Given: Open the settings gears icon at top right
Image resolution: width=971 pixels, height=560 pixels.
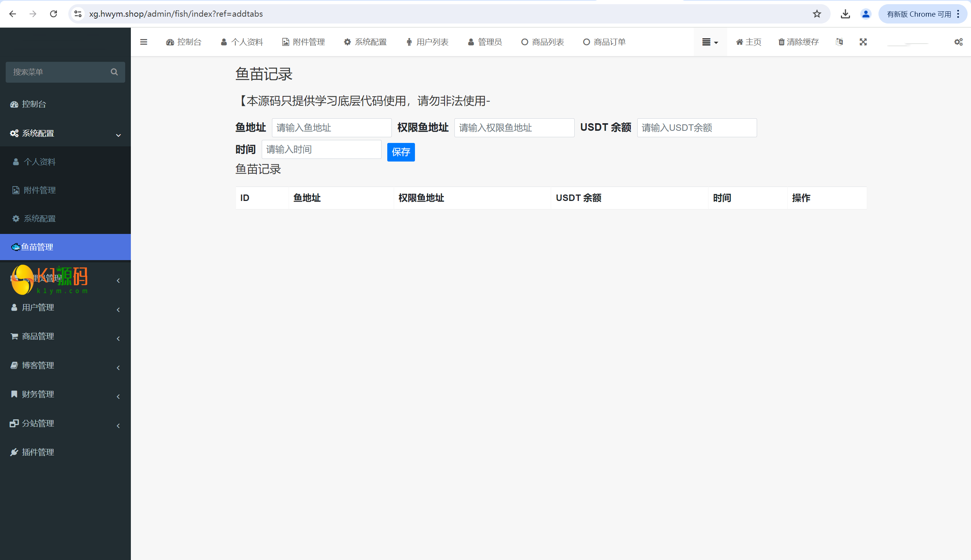Looking at the screenshot, I should click(x=958, y=42).
